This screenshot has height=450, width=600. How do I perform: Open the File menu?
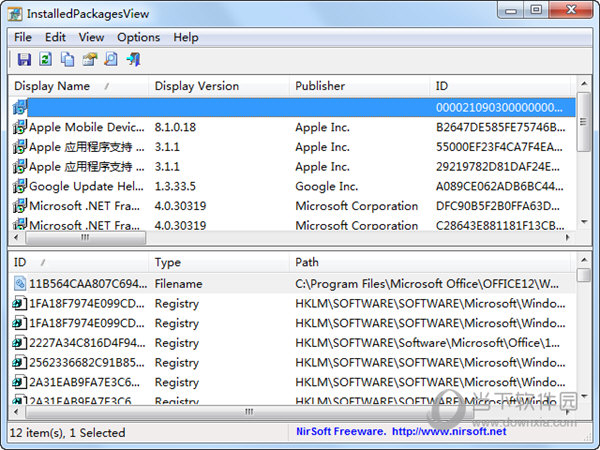[x=23, y=38]
